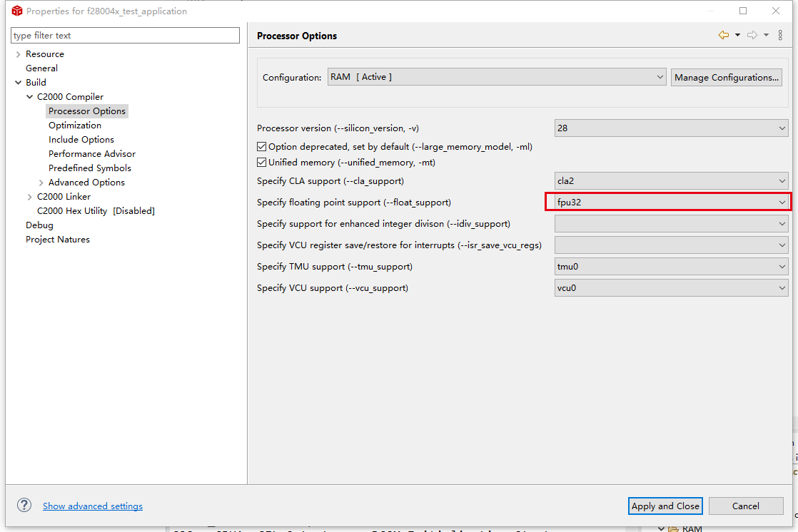Viewport: 798px width, 532px height.
Task: Collapse the Build tree node
Action: (x=19, y=83)
